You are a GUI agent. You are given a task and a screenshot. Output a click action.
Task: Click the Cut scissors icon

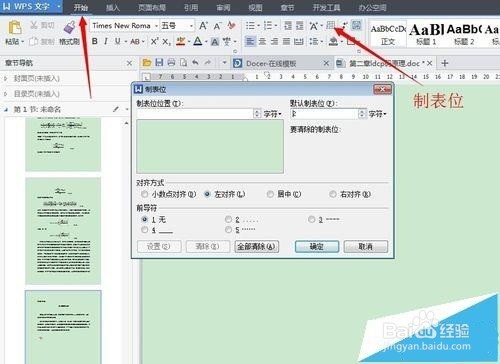coord(34,25)
